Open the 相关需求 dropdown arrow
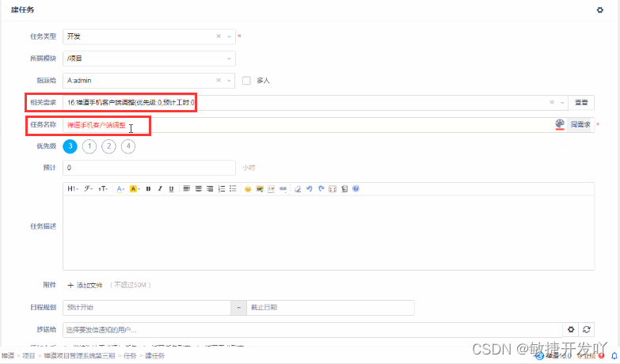 tap(562, 103)
